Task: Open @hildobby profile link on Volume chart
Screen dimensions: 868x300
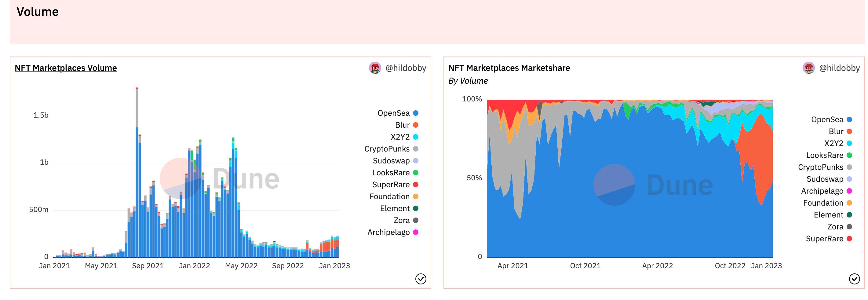Action: (x=405, y=68)
